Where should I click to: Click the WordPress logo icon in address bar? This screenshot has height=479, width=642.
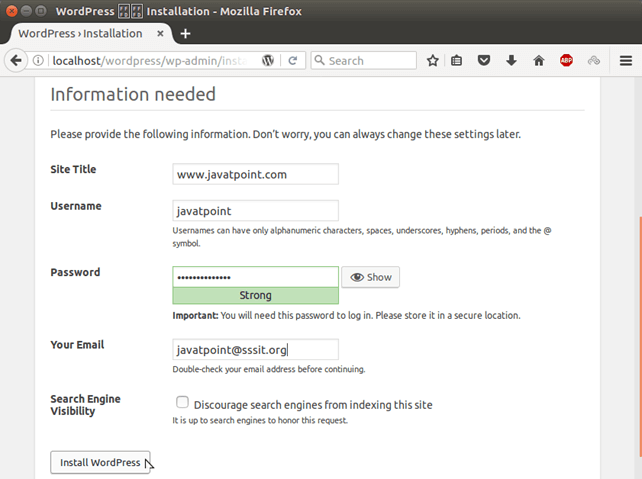coord(268,61)
